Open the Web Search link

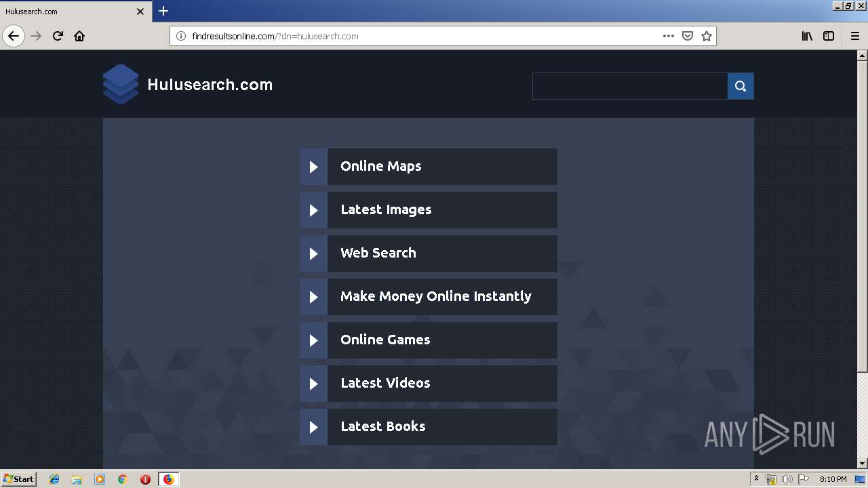point(442,253)
